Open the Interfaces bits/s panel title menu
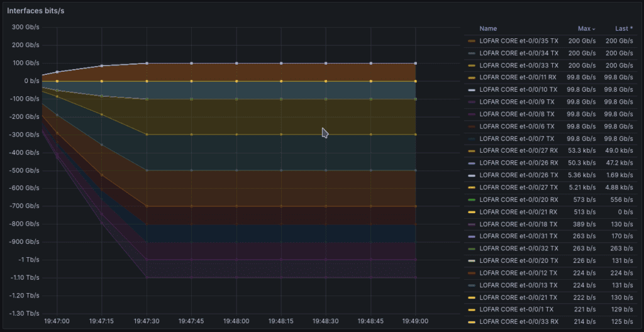The height and width of the screenshot is (332, 644). 35,11
